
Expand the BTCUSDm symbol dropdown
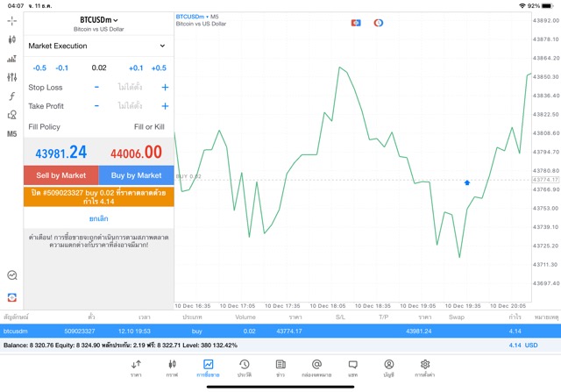pos(98,19)
